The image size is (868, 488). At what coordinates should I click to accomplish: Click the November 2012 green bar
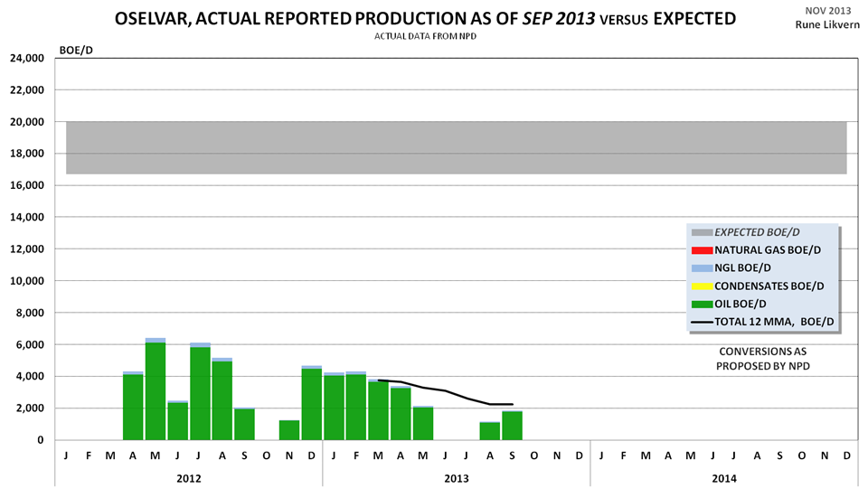(x=289, y=430)
